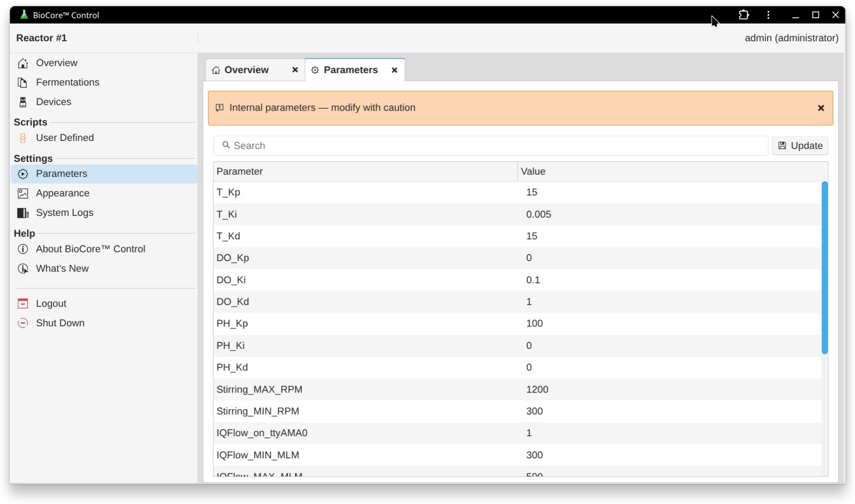Switch to the Overview tab
The height and width of the screenshot is (504, 855).
[x=247, y=70]
